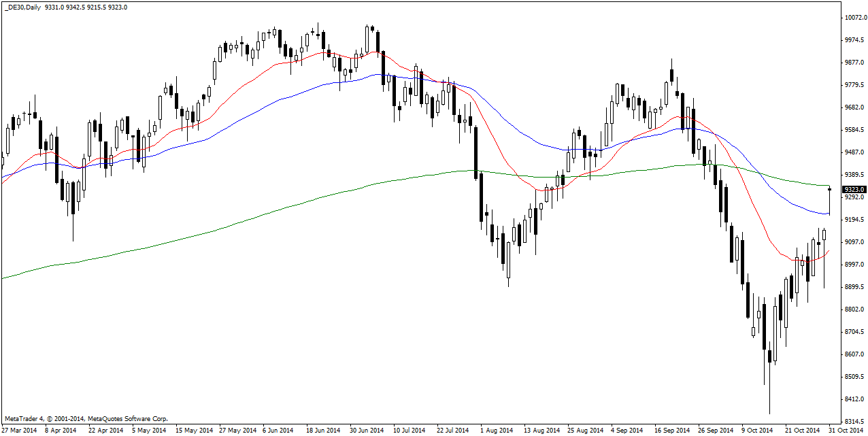Select the 8997.0 price level label
868x436 pixels.
coord(854,265)
